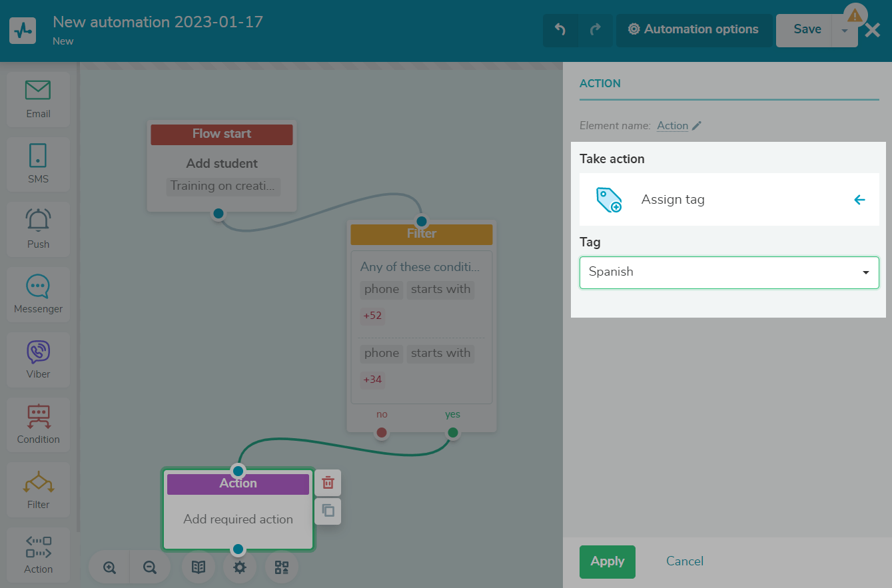Click the Filter block's 'no' output connector
The width and height of the screenshot is (892, 588).
tap(382, 433)
